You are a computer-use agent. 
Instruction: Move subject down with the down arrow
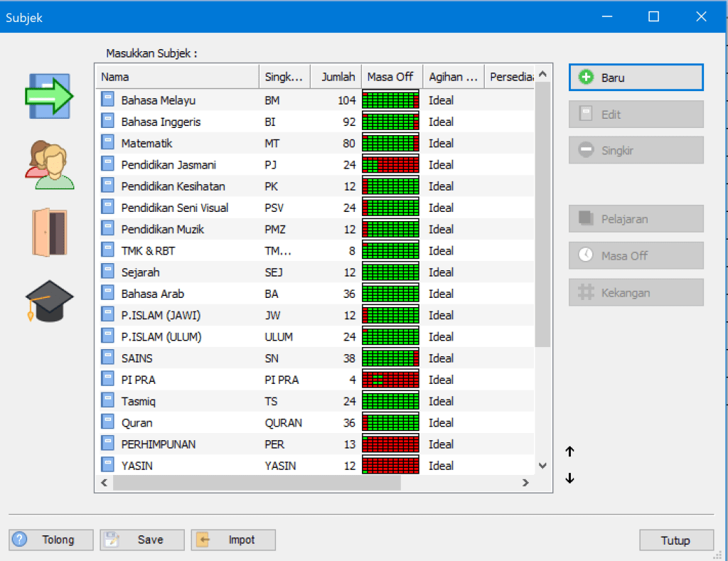coord(569,479)
